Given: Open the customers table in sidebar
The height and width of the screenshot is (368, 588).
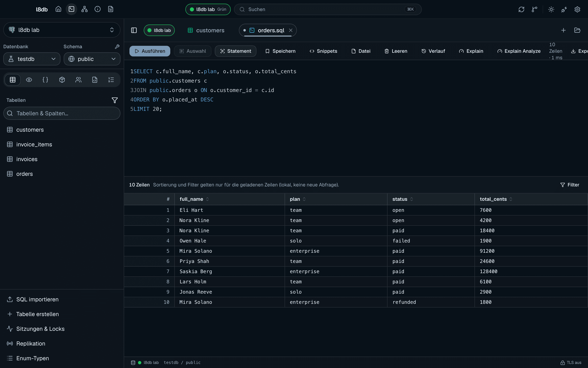Looking at the screenshot, I should coord(62,130).
